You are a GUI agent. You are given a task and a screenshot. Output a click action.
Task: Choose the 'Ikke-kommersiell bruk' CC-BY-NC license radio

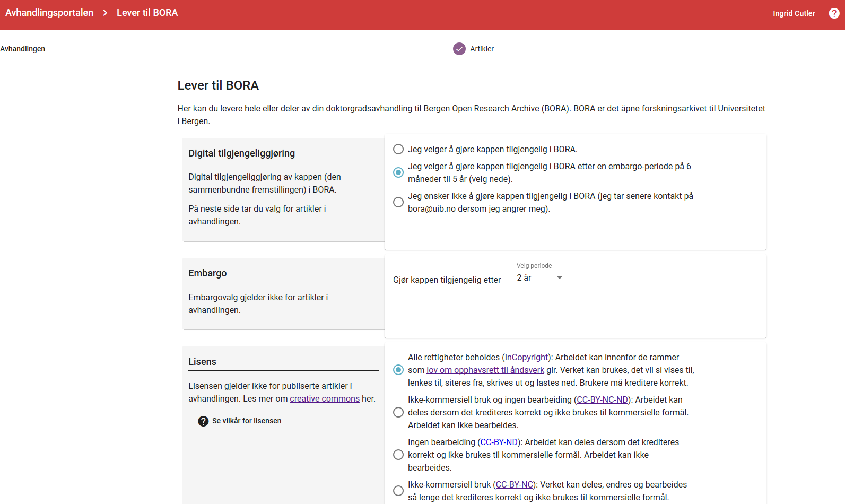[398, 491]
